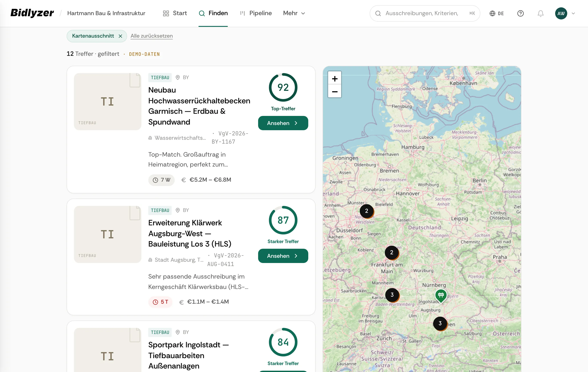Click the Hartmann Bau & Infrastruktur company name
Image resolution: width=588 pixels, height=372 pixels.
click(x=106, y=13)
